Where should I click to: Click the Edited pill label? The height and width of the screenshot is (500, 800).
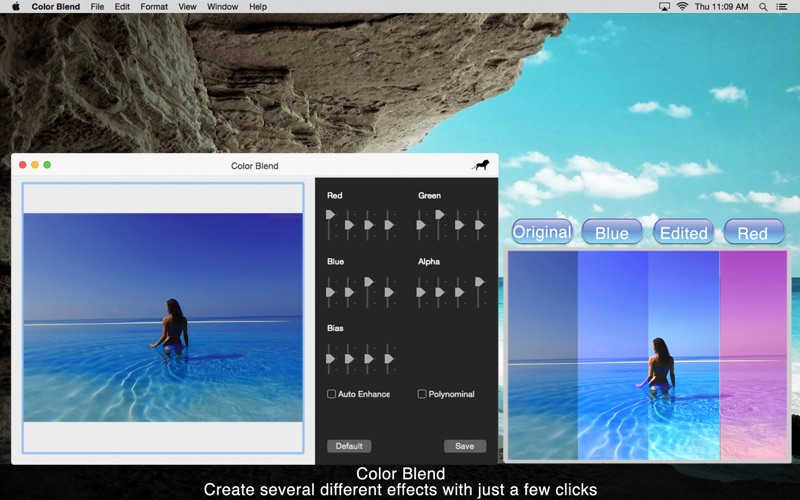click(x=684, y=232)
